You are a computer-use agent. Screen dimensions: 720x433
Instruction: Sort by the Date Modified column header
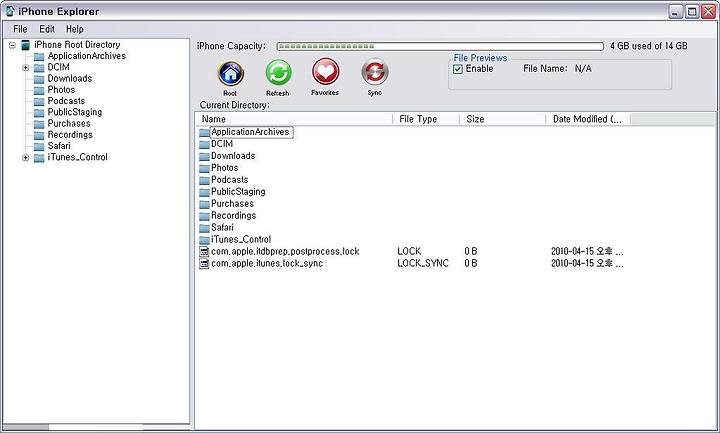click(588, 119)
